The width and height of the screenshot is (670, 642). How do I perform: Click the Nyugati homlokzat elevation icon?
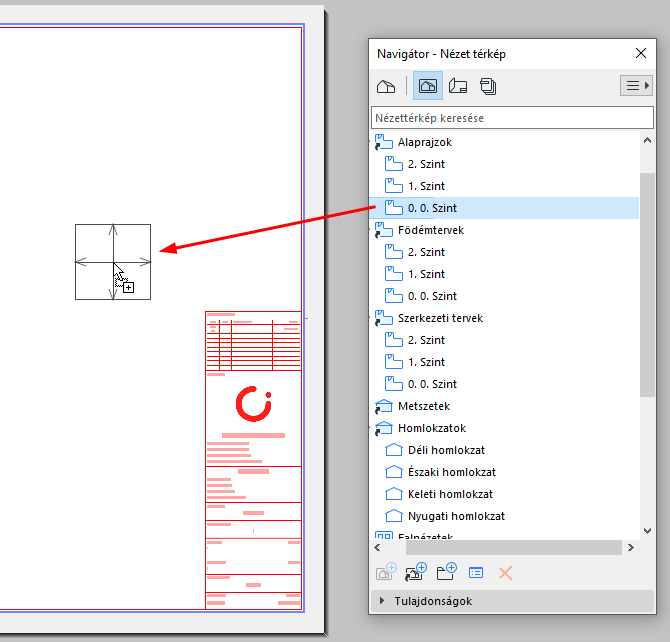point(394,516)
